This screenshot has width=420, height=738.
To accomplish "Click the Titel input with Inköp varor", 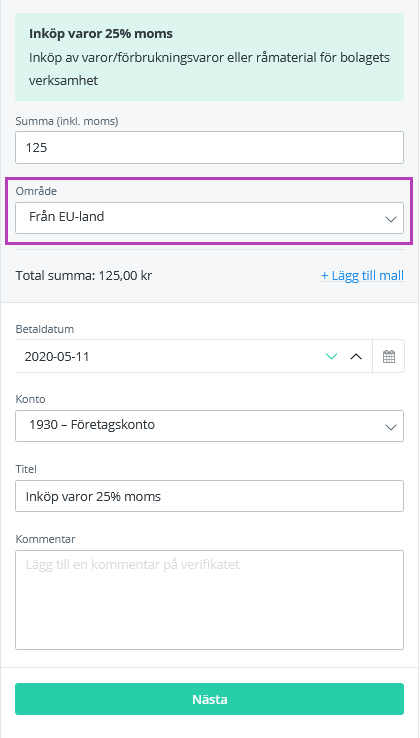I will click(210, 496).
